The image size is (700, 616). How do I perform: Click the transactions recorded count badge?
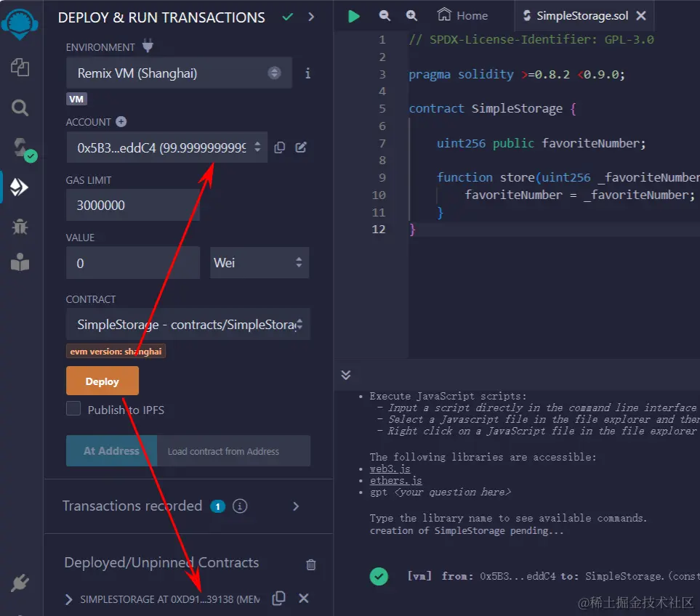217,506
